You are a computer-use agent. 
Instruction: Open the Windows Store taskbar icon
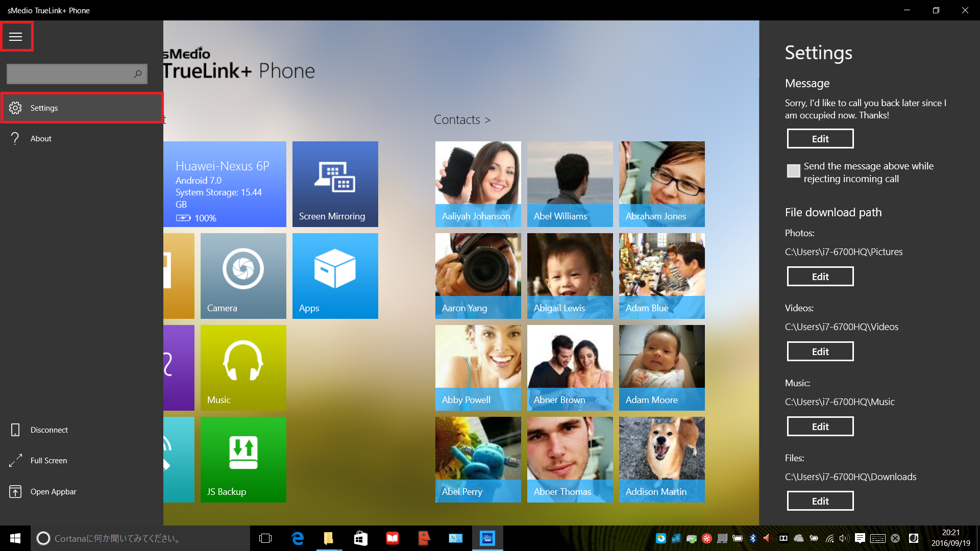coord(361,538)
